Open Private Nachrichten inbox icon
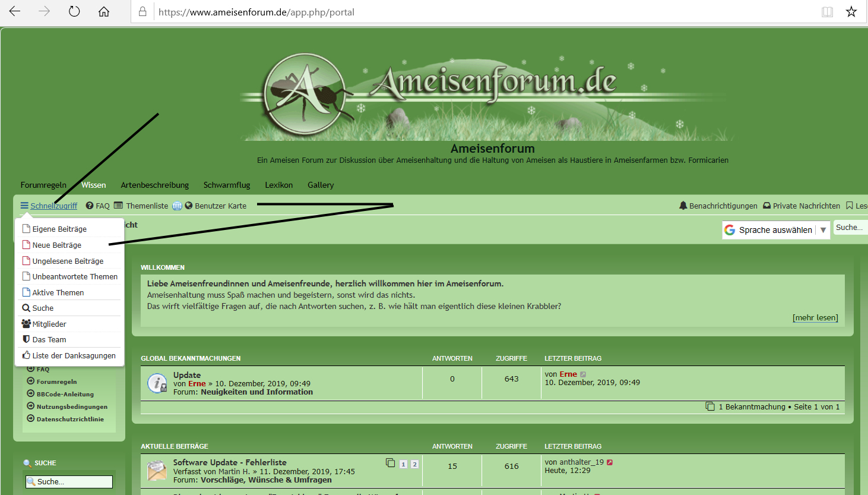The width and height of the screenshot is (868, 495). (x=766, y=206)
